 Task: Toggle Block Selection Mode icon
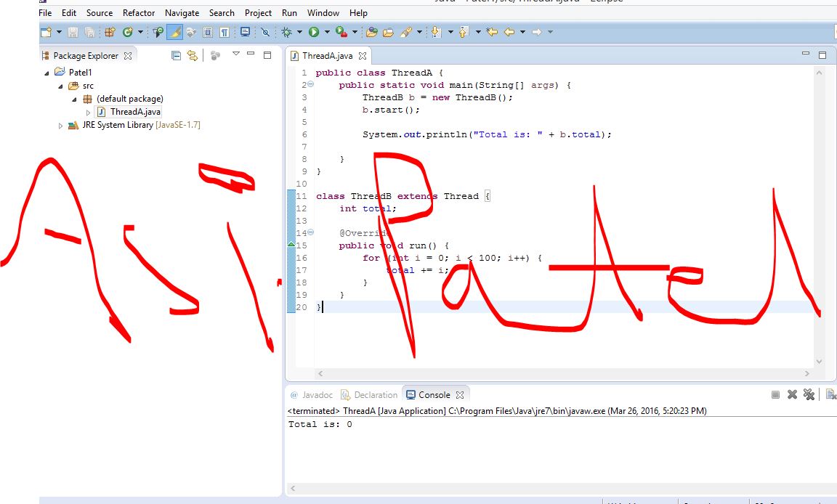pyautogui.click(x=209, y=33)
